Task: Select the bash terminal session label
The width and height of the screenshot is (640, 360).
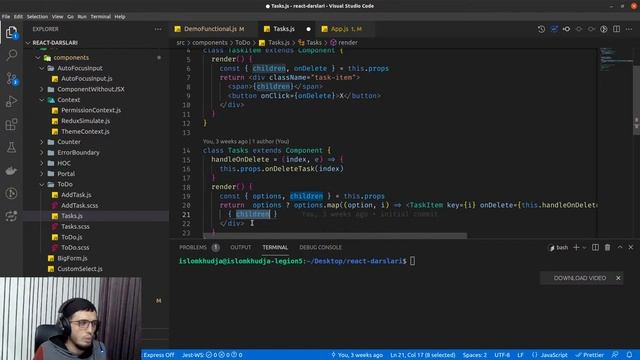Action: pyautogui.click(x=558, y=247)
